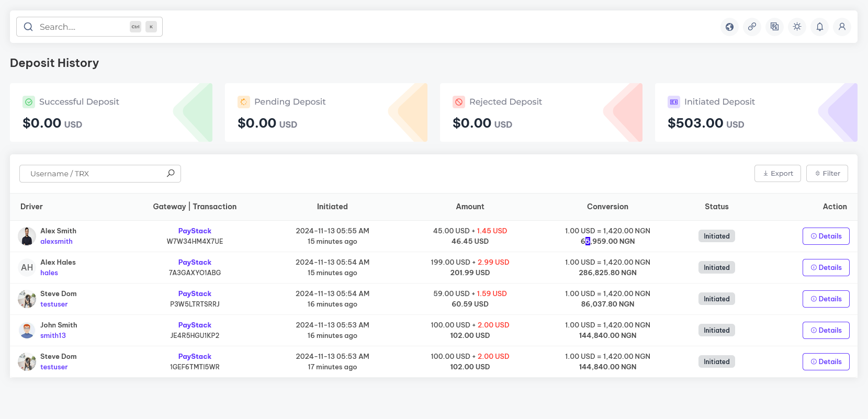Click the chain link icon in header
This screenshot has width=868, height=419.
(x=752, y=27)
